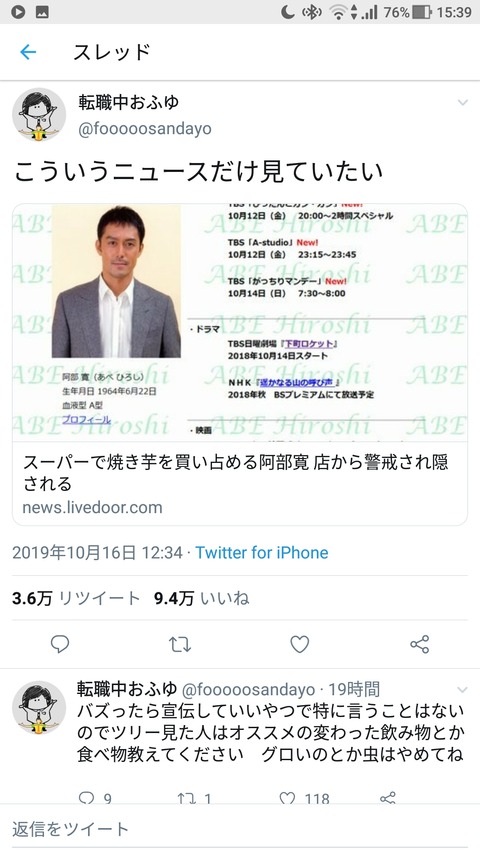Viewport: 480px width, 853px height.
Task: Open the main tweet author's avatar
Action: pos(39,115)
